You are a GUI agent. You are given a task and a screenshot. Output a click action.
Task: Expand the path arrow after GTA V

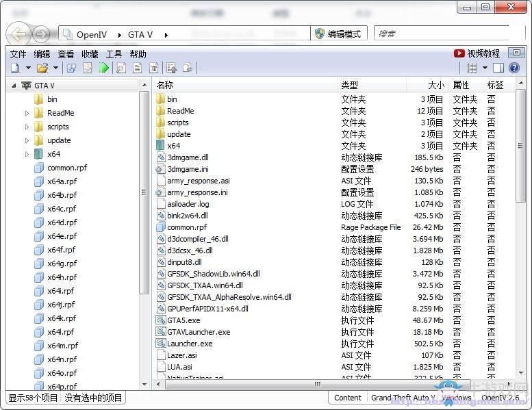(166, 35)
